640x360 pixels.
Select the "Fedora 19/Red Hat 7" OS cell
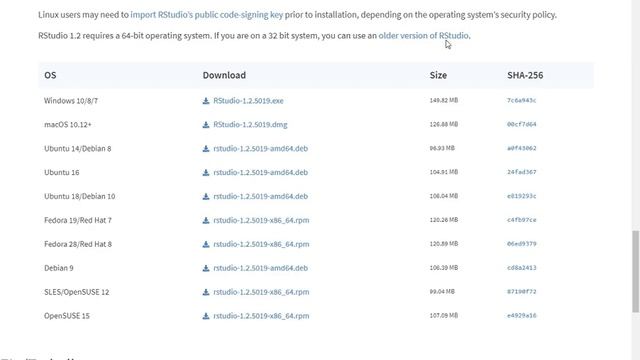(78, 220)
